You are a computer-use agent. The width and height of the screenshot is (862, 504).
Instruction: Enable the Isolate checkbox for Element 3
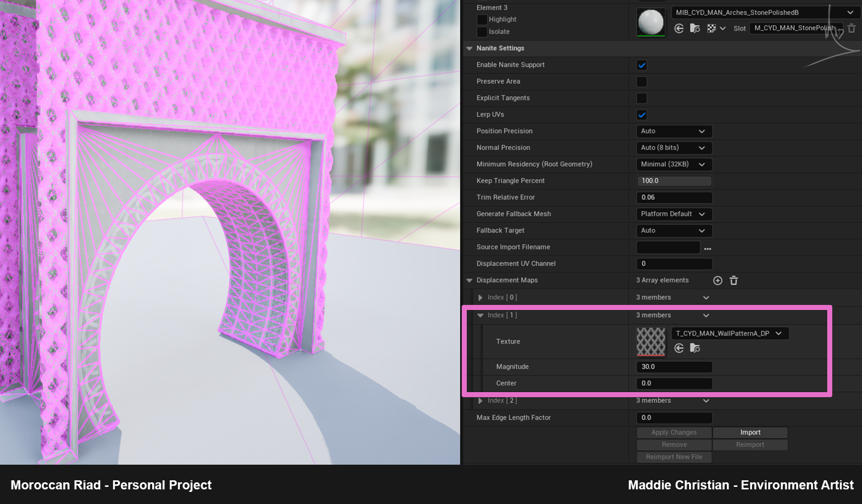tap(482, 32)
